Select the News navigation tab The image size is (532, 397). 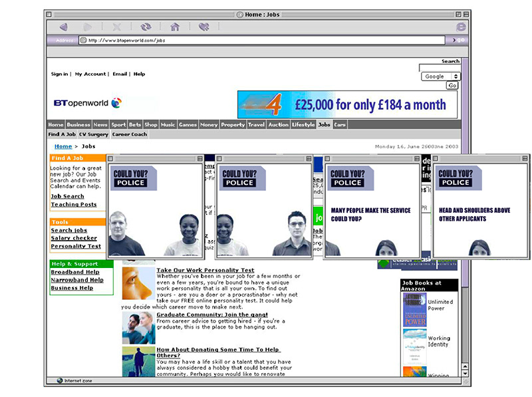pyautogui.click(x=100, y=124)
